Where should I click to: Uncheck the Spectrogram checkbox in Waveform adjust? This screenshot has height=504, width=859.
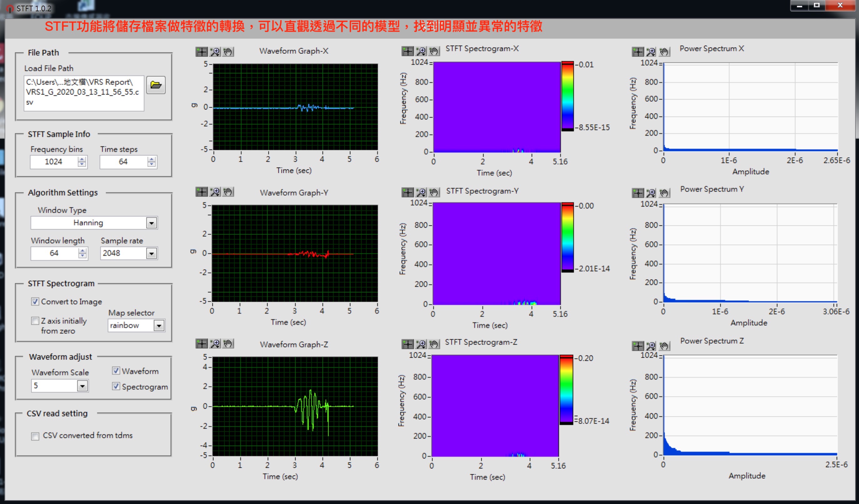point(116,386)
